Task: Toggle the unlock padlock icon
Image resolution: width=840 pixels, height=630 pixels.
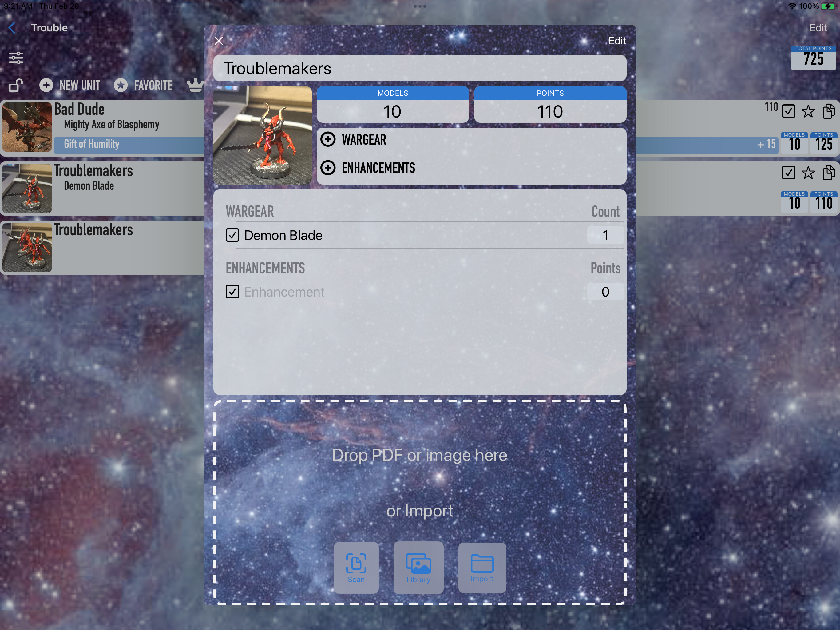Action: (x=16, y=85)
